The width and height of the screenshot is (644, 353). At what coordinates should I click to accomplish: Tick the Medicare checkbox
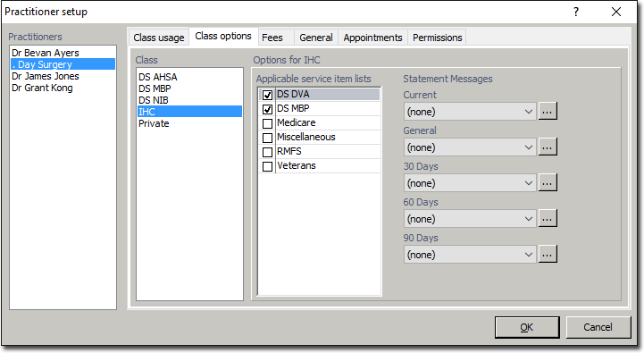pyautogui.click(x=267, y=123)
